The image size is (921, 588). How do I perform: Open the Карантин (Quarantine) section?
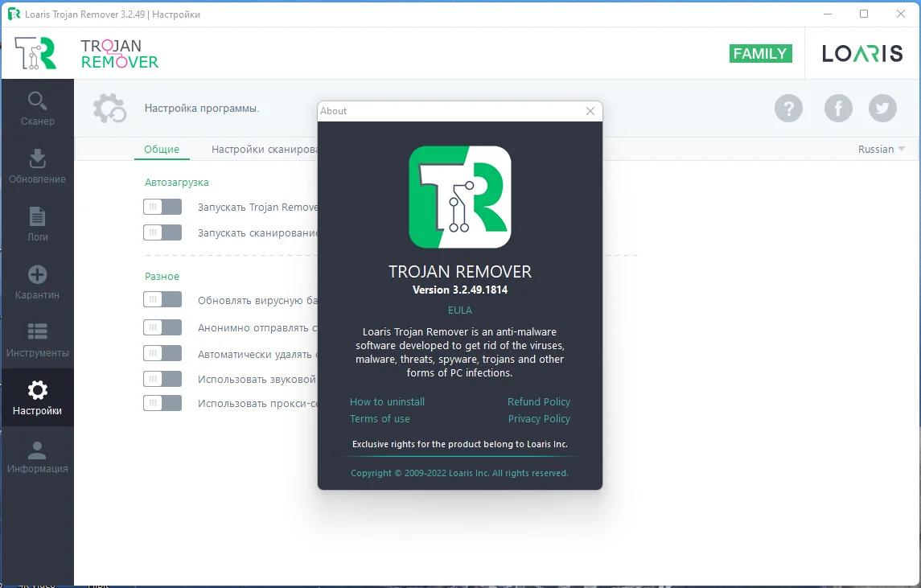[37, 282]
